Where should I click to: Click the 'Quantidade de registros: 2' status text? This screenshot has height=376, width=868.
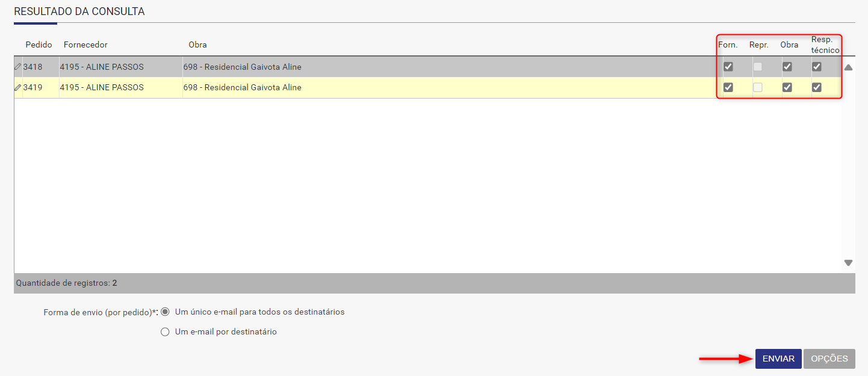pyautogui.click(x=66, y=283)
